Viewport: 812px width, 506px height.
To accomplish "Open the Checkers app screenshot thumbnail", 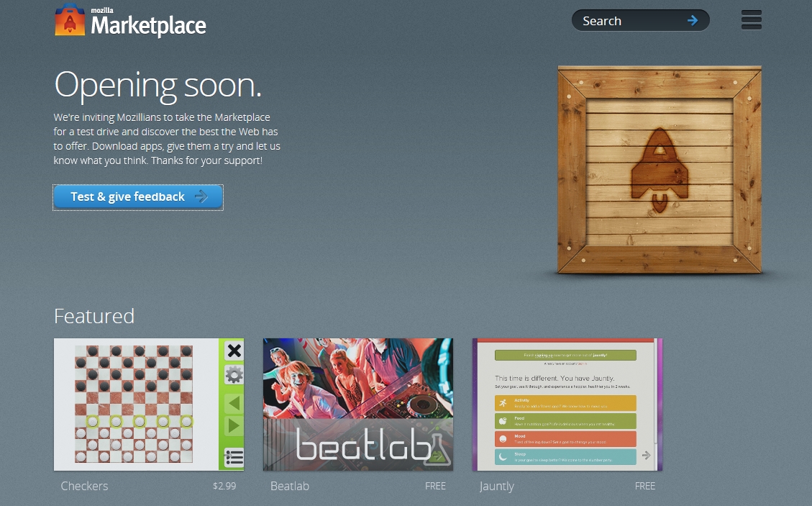I will [149, 405].
